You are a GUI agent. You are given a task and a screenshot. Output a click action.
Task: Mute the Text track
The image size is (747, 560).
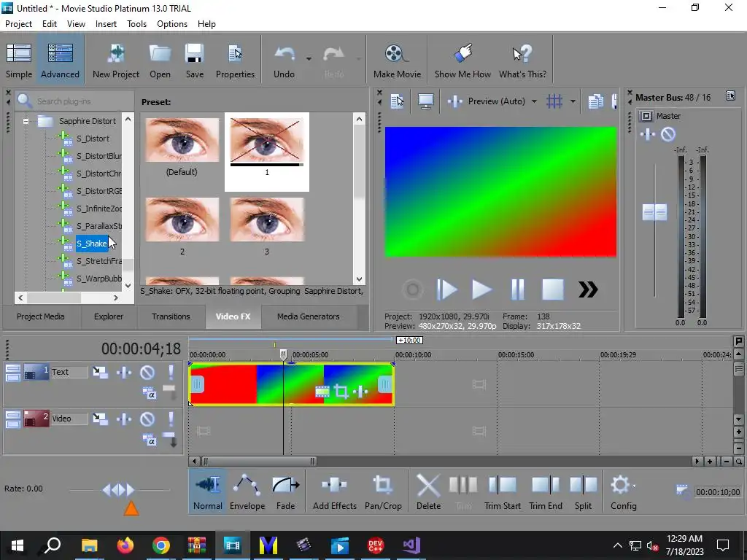[147, 372]
